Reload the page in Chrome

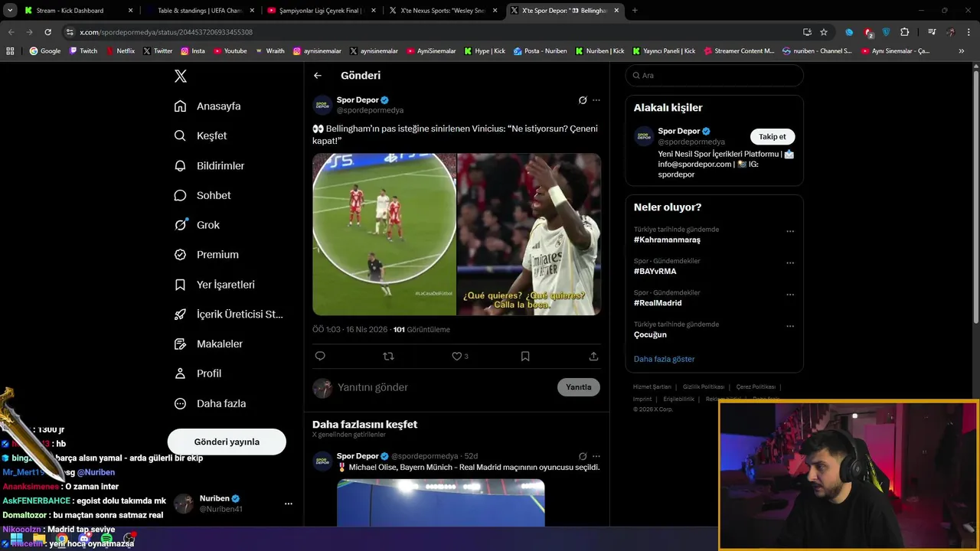[x=47, y=32]
